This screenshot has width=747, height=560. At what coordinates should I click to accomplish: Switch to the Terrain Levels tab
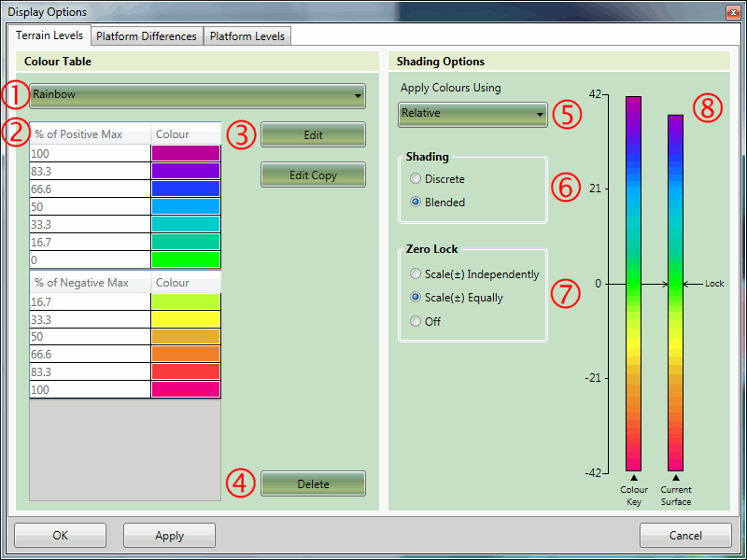point(49,35)
